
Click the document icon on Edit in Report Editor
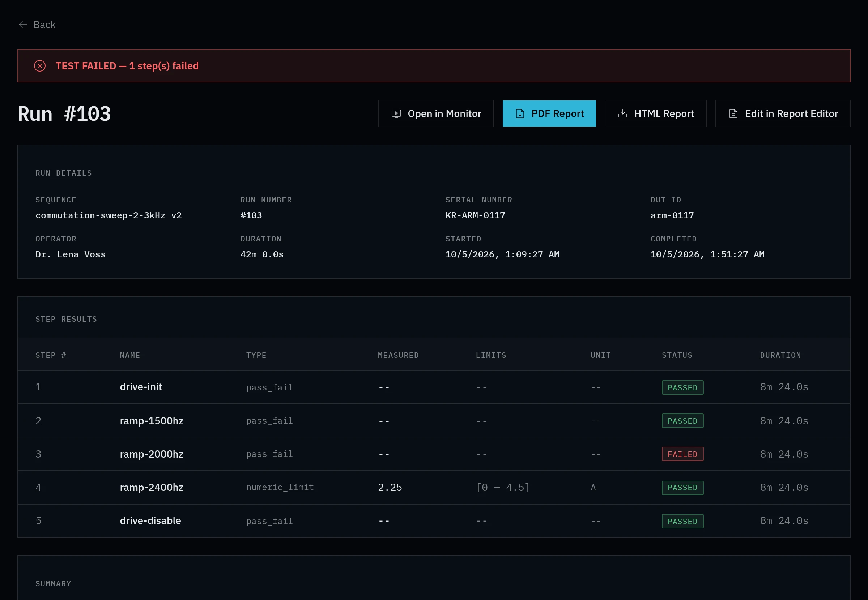tap(733, 113)
